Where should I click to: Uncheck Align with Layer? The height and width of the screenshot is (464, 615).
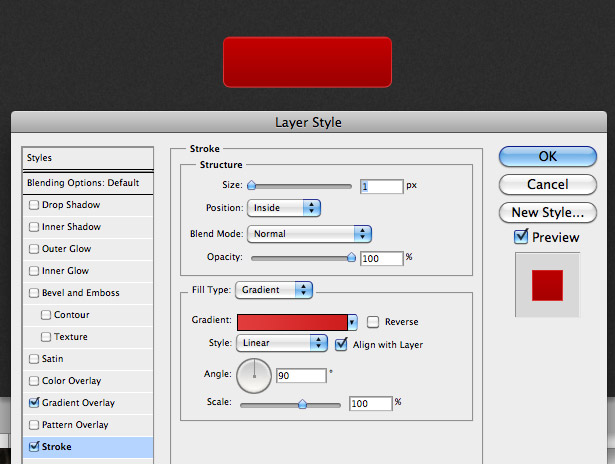pos(341,344)
